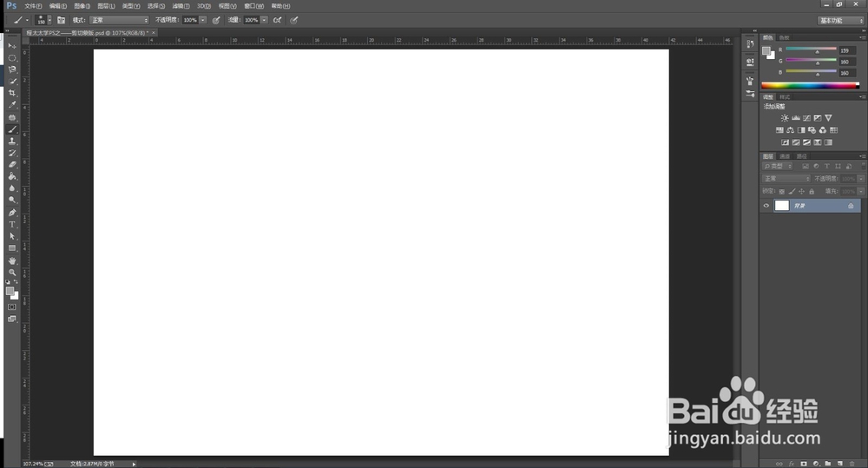This screenshot has width=868, height=468.
Task: Change screen mode button in toolbox
Action: [12, 319]
